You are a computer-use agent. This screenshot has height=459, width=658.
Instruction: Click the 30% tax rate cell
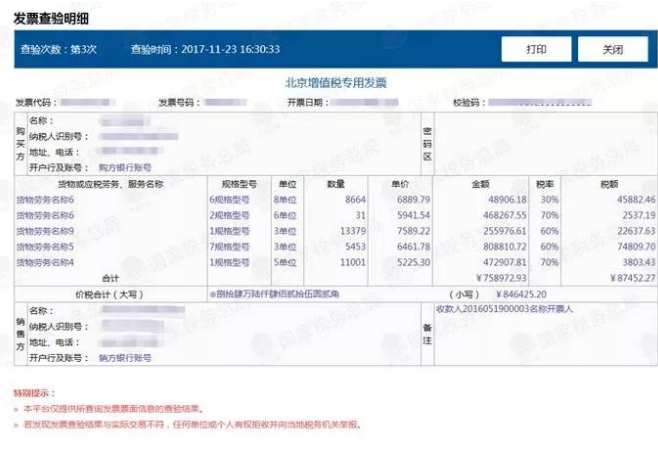[549, 200]
